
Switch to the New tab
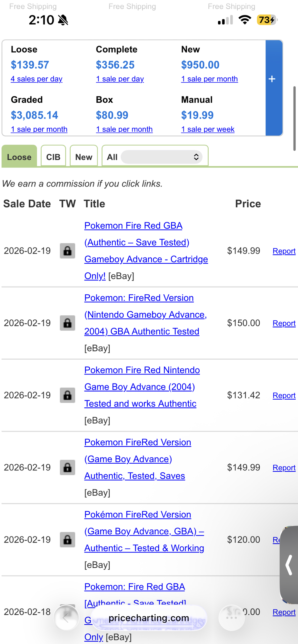[84, 157]
